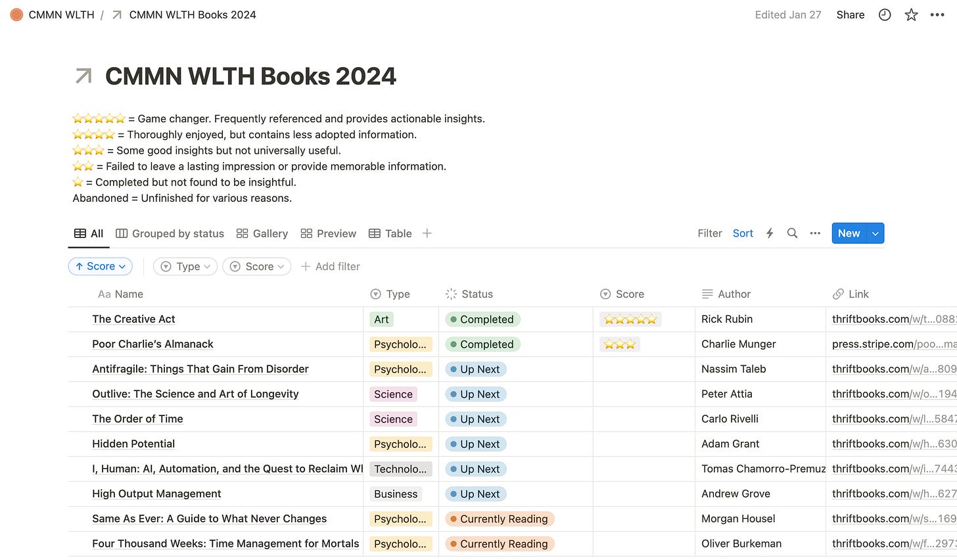Open Four Thousand Weeks book row
Screen dimensions: 957x560
(225, 544)
